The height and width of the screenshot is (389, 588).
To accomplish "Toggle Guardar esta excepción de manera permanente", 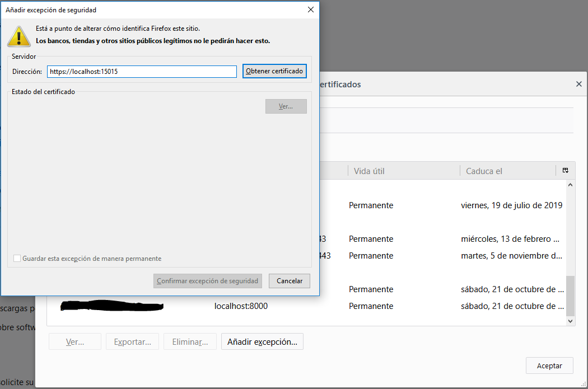I will click(17, 259).
